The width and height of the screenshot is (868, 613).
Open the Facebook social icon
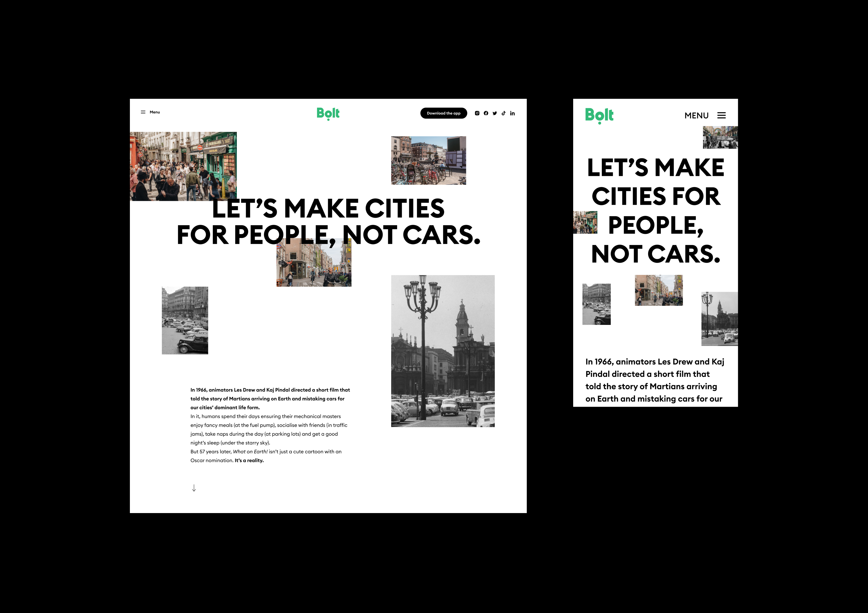click(486, 113)
